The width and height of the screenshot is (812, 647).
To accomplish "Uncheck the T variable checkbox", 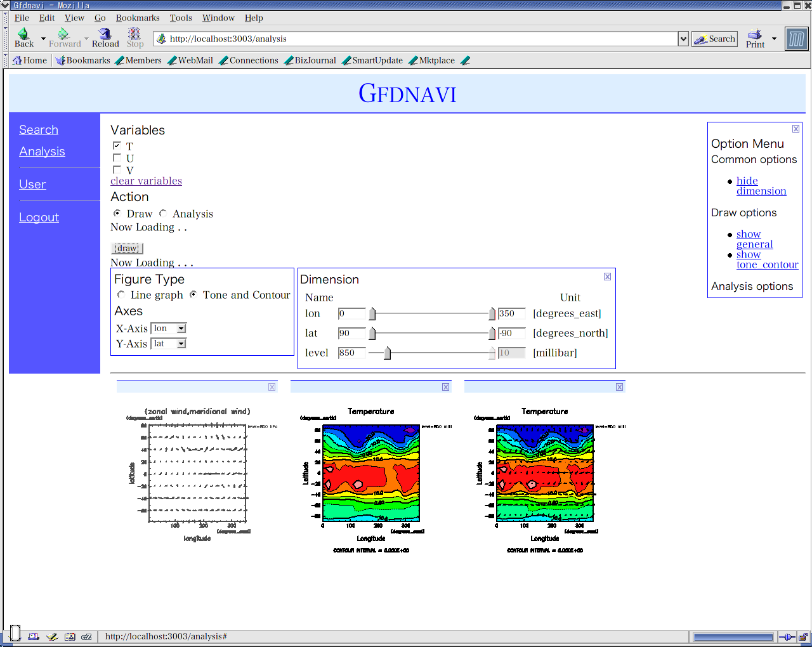I will (x=117, y=145).
